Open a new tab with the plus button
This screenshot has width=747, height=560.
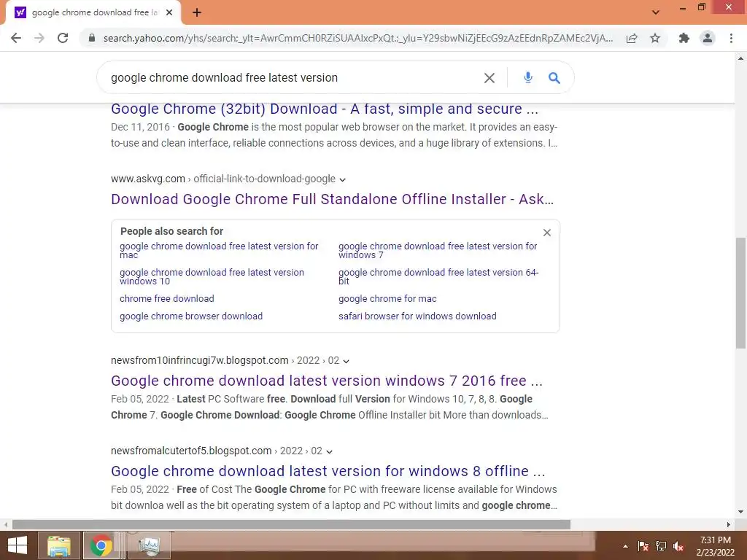197,13
